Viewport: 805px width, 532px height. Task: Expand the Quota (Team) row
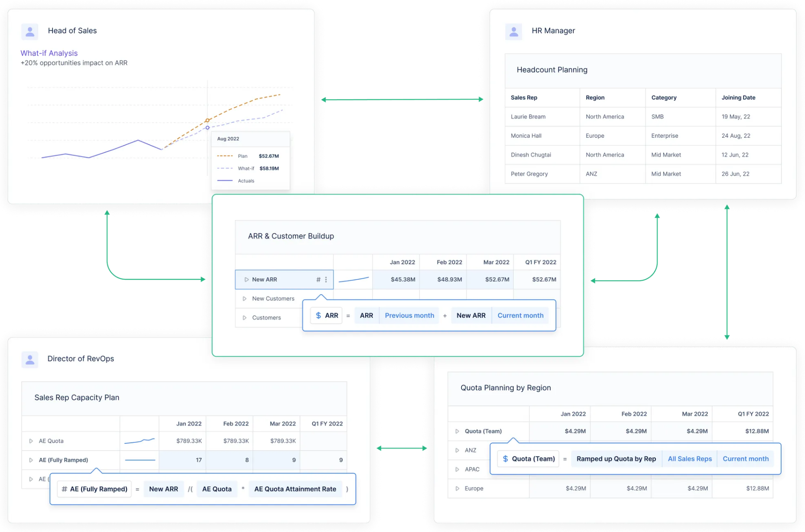coord(457,431)
